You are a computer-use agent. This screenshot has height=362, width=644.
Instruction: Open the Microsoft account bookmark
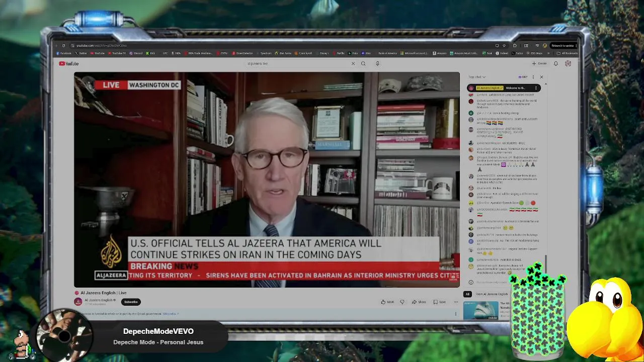[414, 53]
